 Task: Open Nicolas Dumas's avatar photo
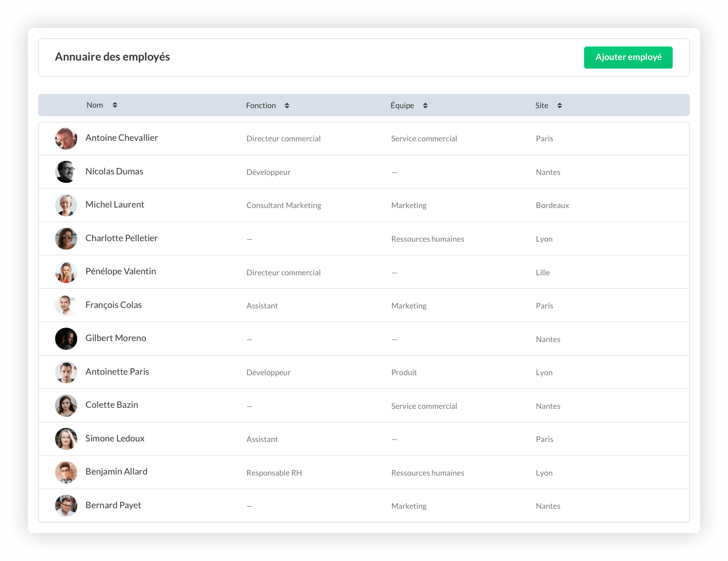[x=66, y=172]
